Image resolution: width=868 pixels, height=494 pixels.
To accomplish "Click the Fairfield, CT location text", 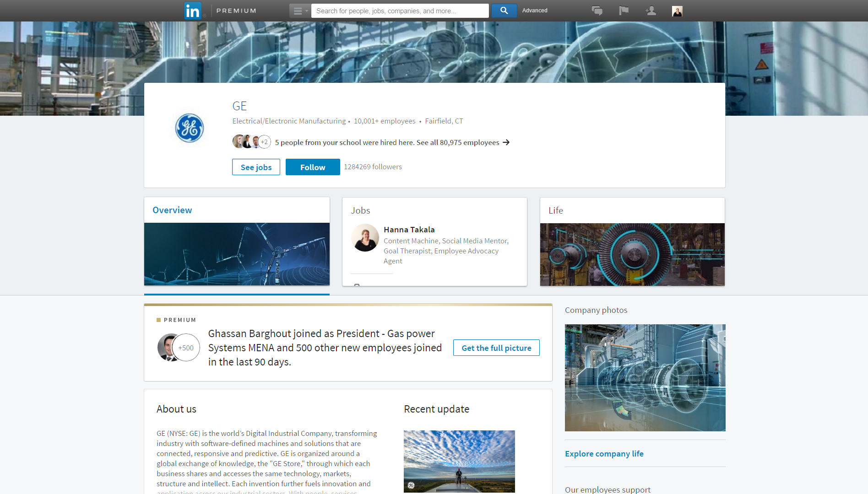I will point(444,121).
